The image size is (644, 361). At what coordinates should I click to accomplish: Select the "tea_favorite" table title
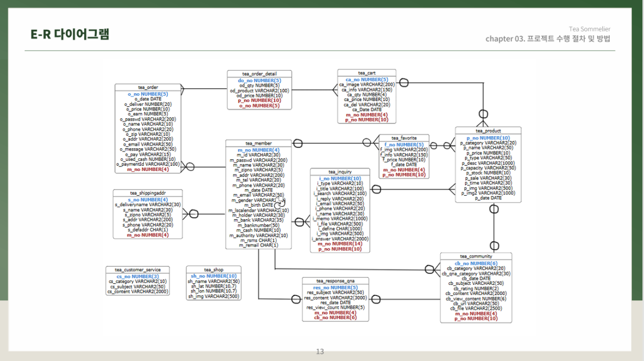pyautogui.click(x=404, y=138)
